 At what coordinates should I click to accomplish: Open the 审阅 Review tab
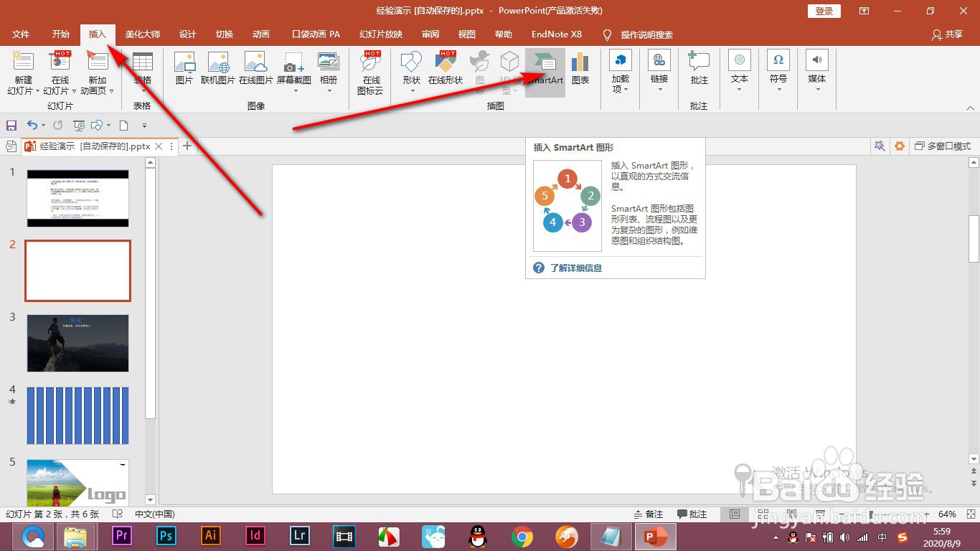point(430,34)
